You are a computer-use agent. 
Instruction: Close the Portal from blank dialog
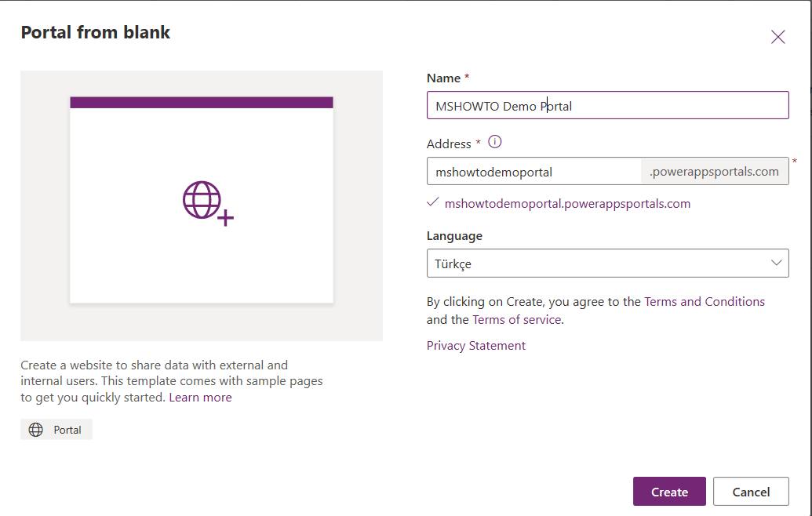point(777,38)
